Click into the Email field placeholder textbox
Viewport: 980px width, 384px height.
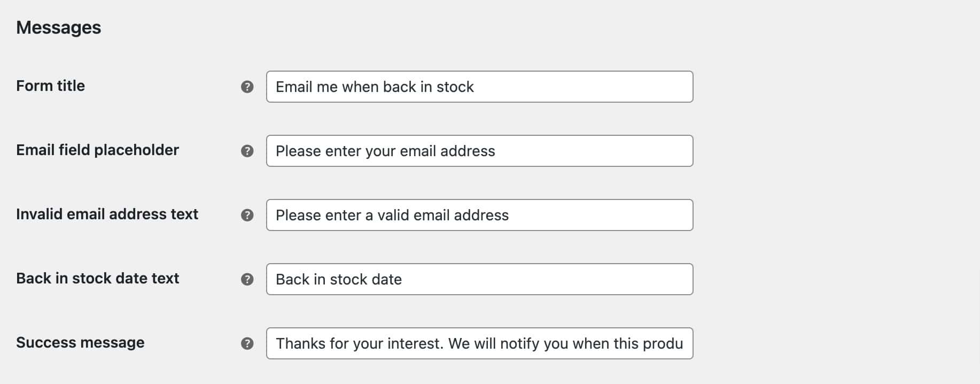479,151
